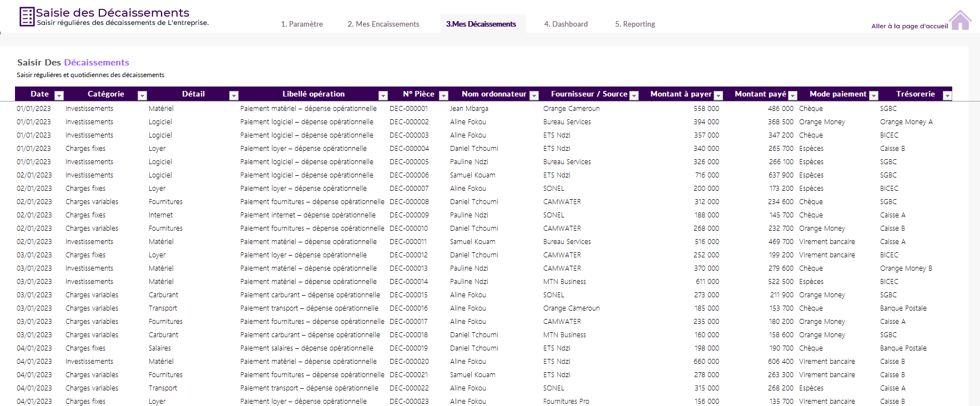This screenshot has height=406, width=980.
Task: Select the Salaires detail cell
Action: (160, 348)
